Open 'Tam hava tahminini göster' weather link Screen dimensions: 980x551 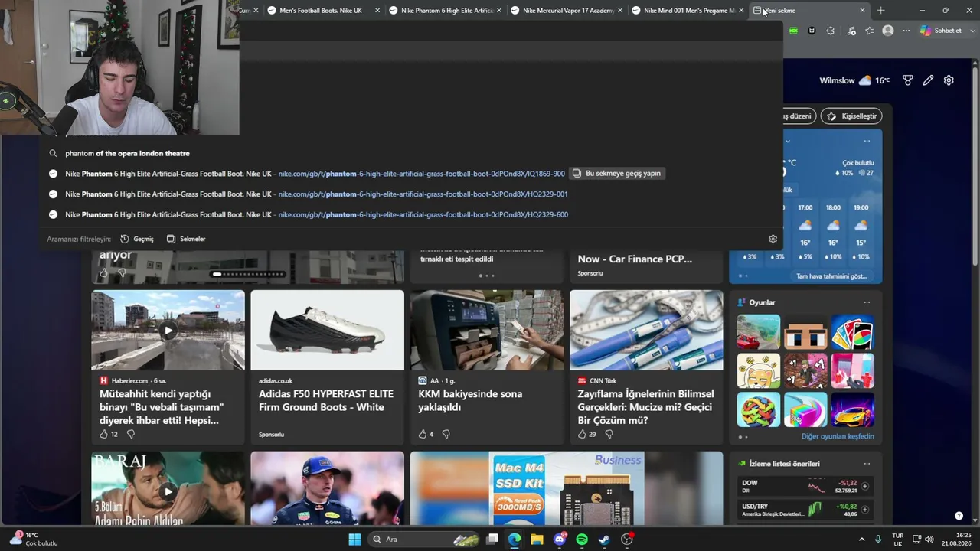click(x=831, y=276)
